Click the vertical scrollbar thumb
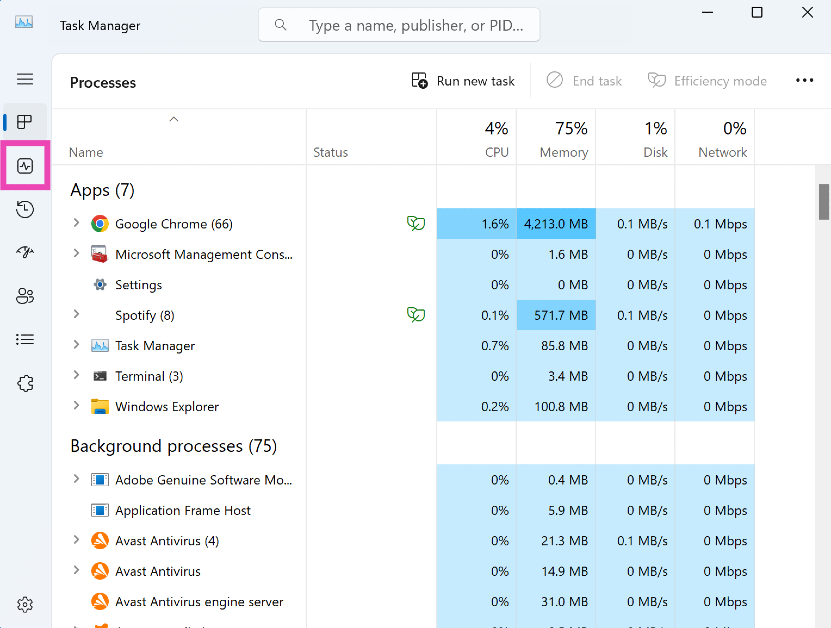Screen dimensions: 831x628 pos(824,201)
